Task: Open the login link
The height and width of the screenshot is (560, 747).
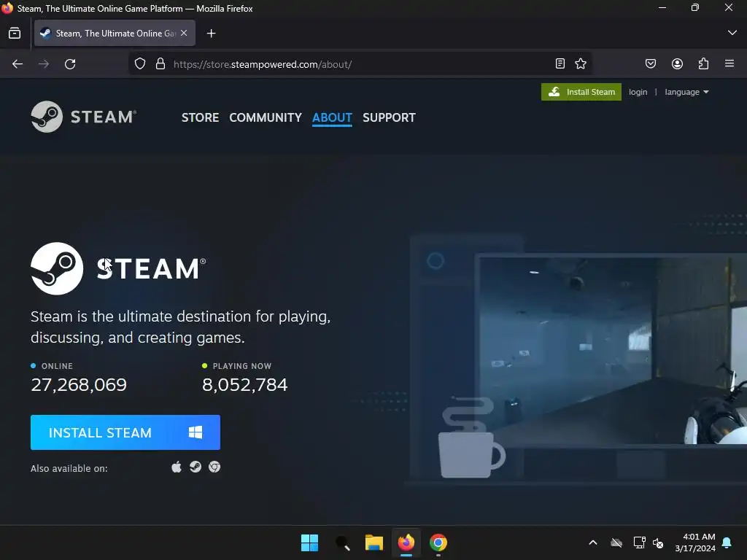Action: (638, 92)
